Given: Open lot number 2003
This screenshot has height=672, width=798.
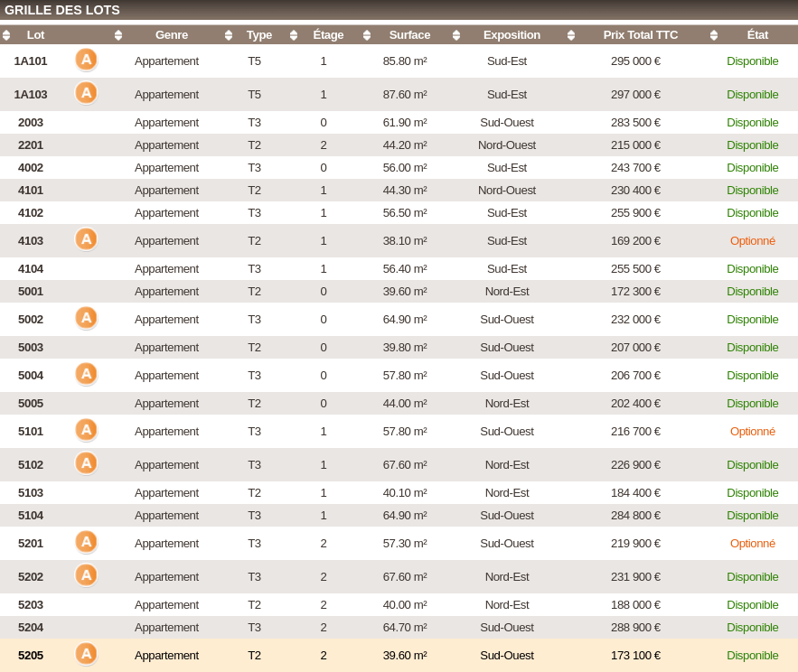Looking at the screenshot, I should click(31, 123).
